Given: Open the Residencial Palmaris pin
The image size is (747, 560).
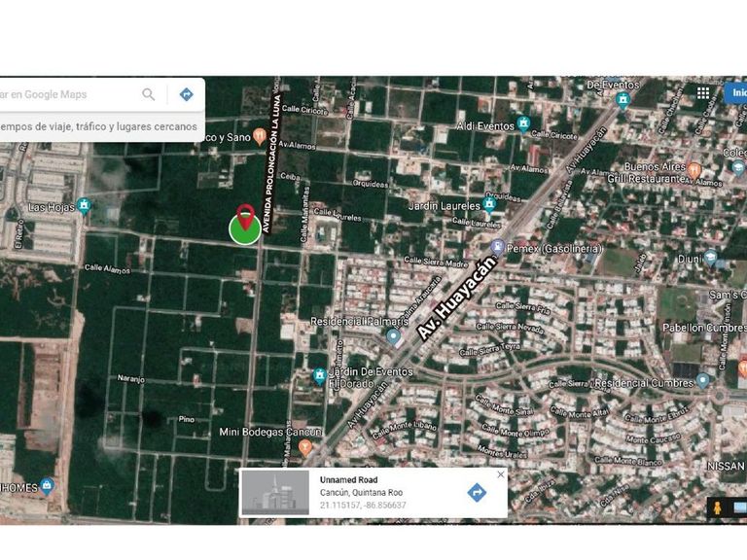Looking at the screenshot, I should (x=393, y=336).
